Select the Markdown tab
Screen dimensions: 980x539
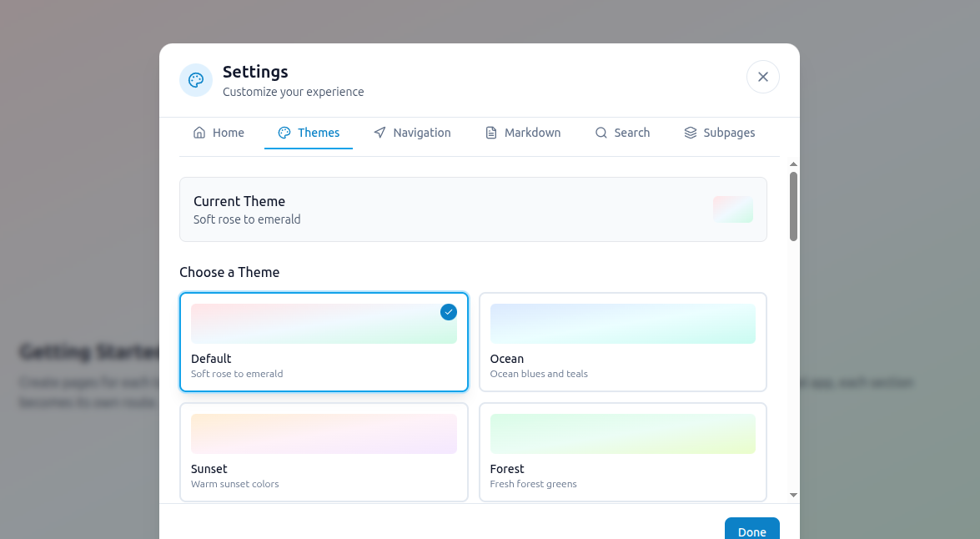pyautogui.click(x=522, y=133)
